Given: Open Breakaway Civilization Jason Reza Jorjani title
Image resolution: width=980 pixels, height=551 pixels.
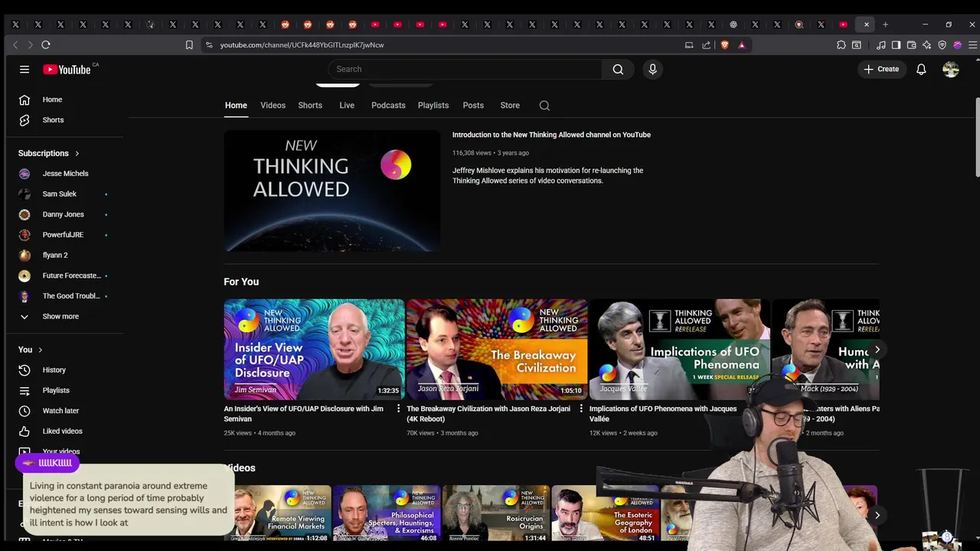Looking at the screenshot, I should click(x=488, y=413).
